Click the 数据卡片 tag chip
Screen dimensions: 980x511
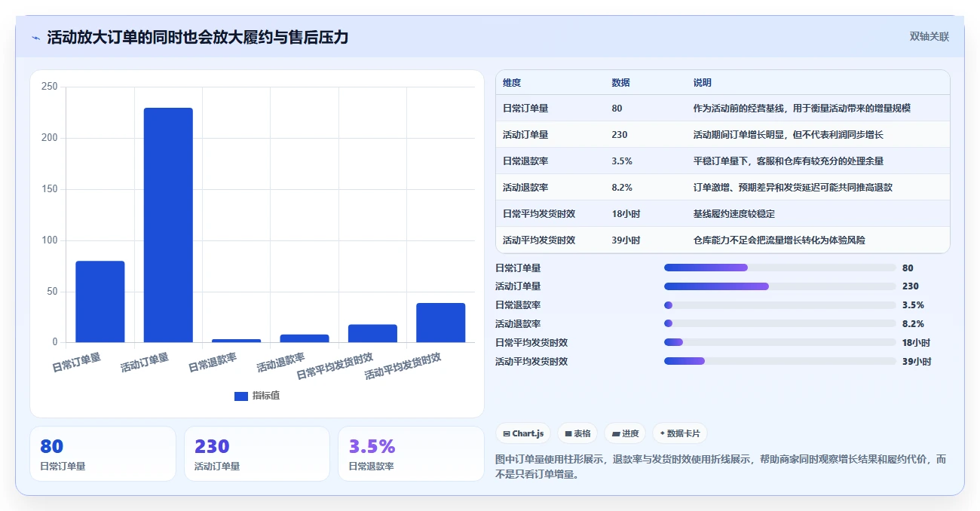click(x=680, y=433)
